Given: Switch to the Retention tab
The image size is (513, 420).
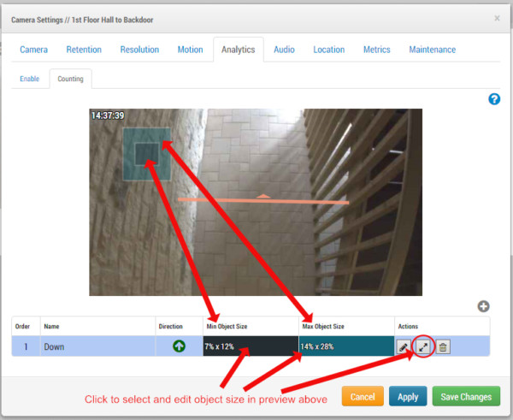Looking at the screenshot, I should tap(84, 50).
